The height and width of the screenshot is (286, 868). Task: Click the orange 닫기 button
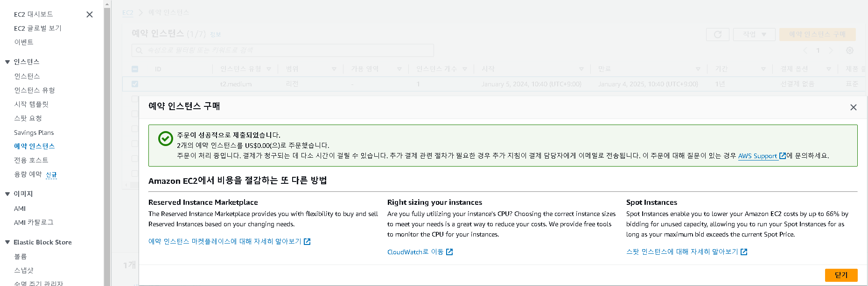[x=841, y=275]
